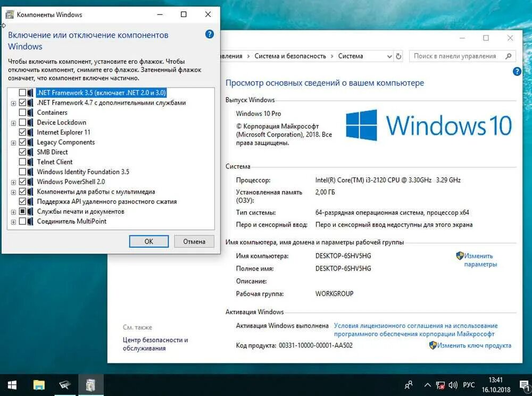
Task: Show hidden tray icons
Action: pyautogui.click(x=428, y=385)
